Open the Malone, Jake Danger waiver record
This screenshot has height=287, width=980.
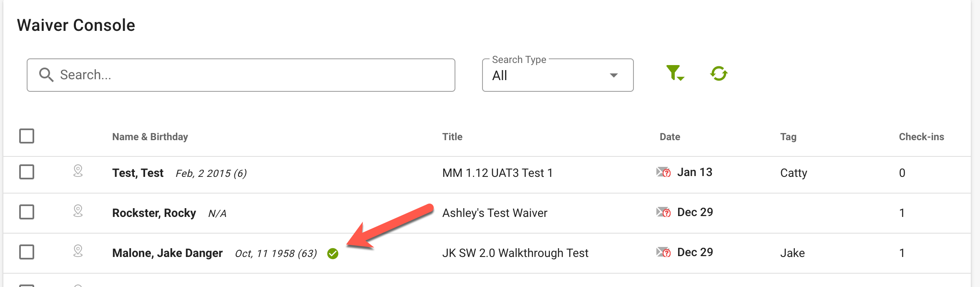click(x=167, y=253)
